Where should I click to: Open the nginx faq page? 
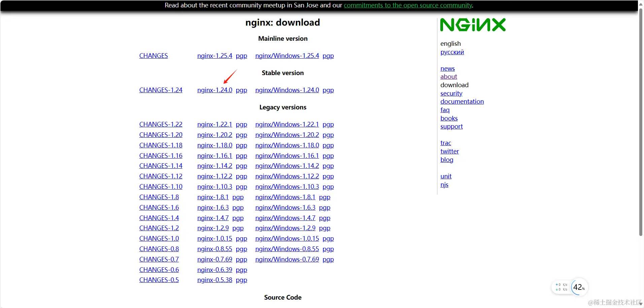pyautogui.click(x=445, y=110)
